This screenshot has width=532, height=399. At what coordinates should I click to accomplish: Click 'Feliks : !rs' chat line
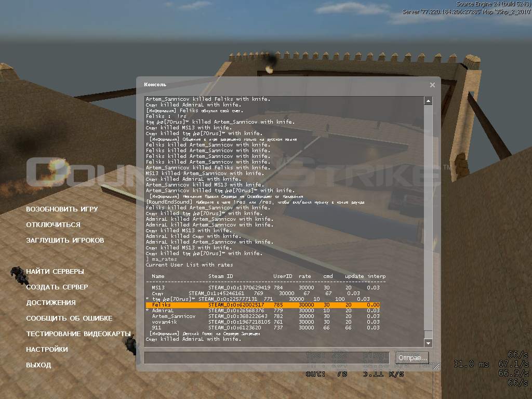[166, 116]
